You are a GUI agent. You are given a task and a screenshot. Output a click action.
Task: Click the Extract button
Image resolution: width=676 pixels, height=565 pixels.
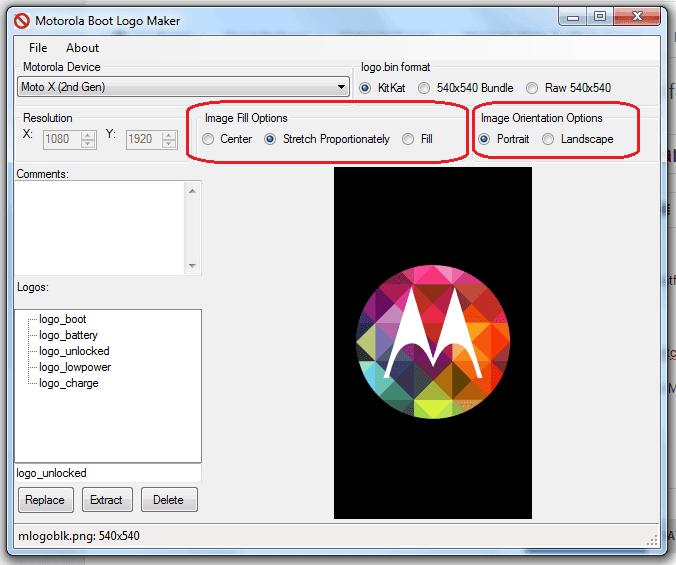[x=107, y=500]
